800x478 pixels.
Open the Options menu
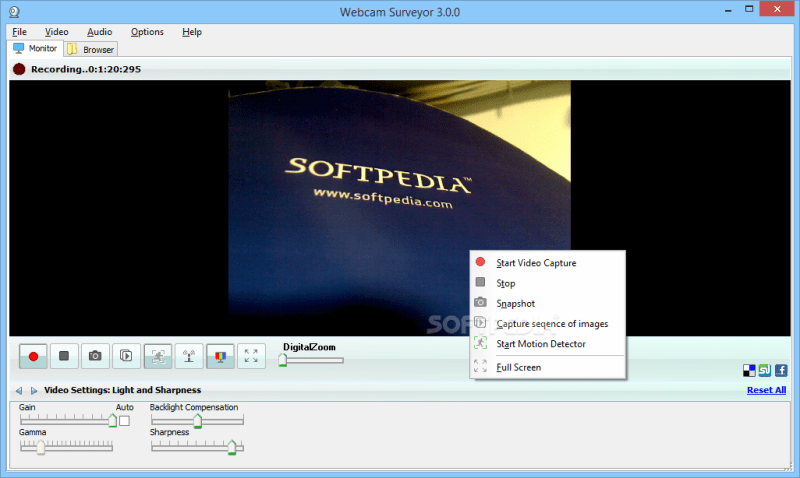click(x=147, y=32)
